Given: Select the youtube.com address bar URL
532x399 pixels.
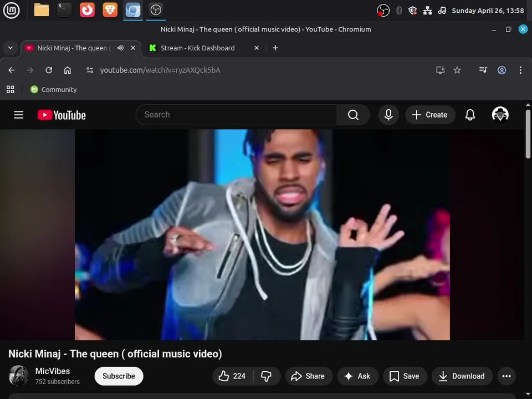Looking at the screenshot, I should pos(160,70).
